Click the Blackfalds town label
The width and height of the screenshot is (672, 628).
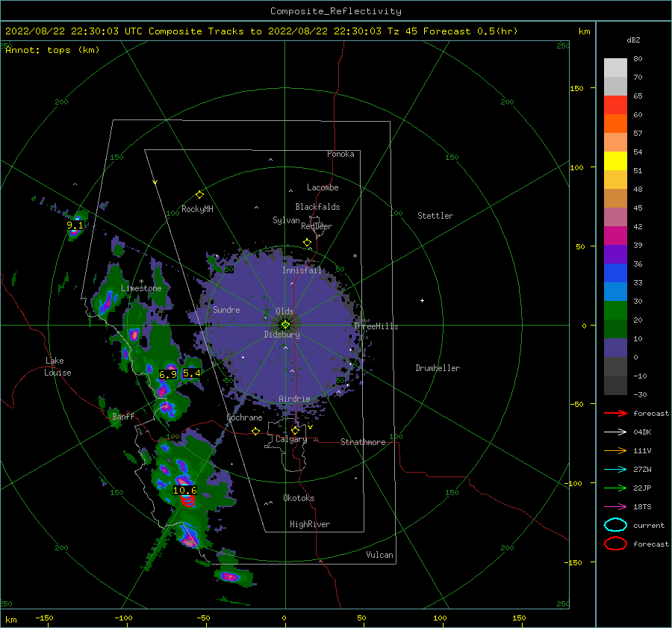(x=317, y=207)
